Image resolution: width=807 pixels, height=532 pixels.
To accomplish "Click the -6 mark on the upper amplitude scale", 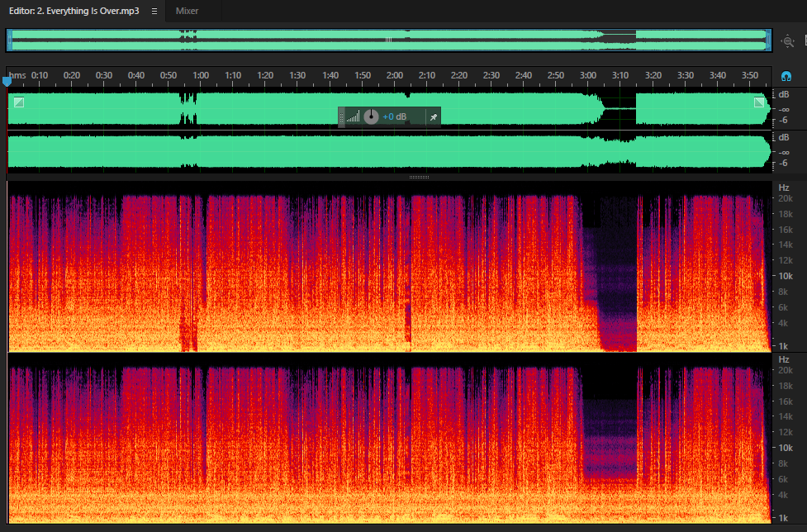I will (783, 120).
